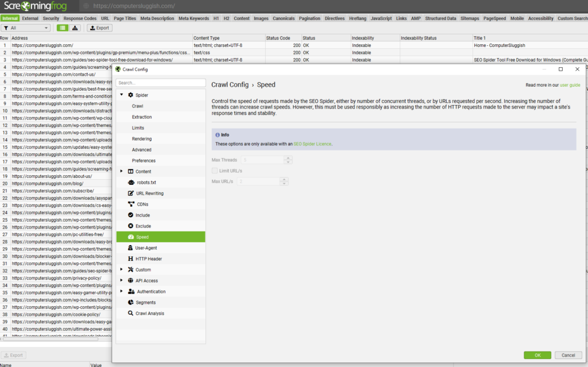Click the API Access globe icon
Screen dimensions: 588x367
click(x=130, y=280)
